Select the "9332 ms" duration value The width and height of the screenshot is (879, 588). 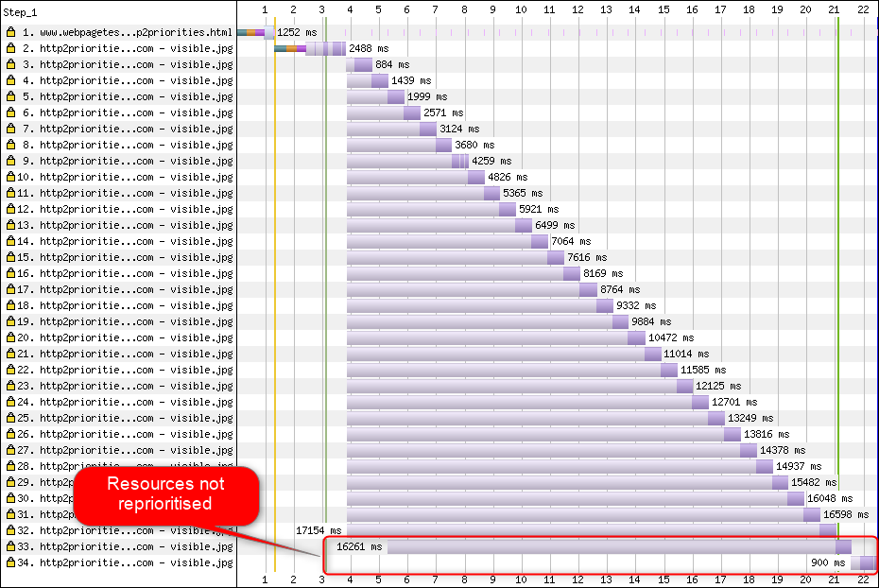click(x=636, y=305)
